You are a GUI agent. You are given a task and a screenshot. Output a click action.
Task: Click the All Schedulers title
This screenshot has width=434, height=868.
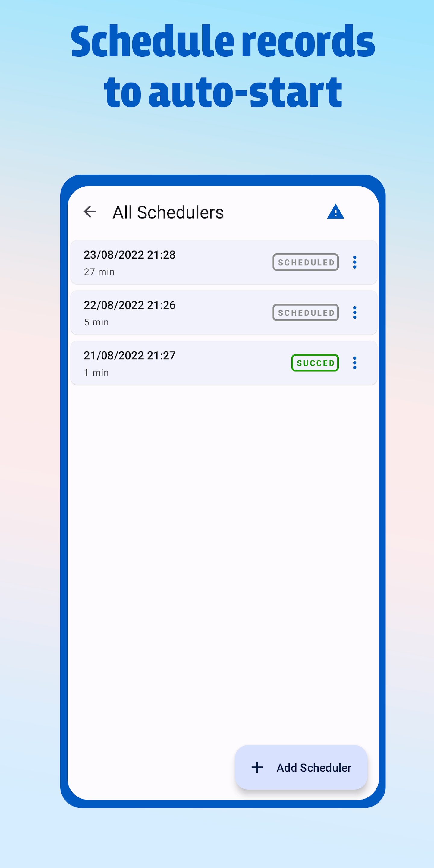coord(168,212)
